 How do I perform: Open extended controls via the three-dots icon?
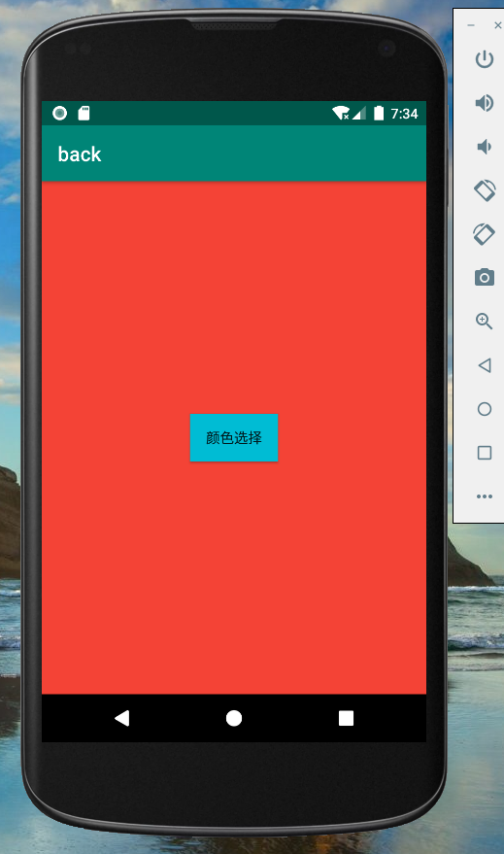(x=484, y=496)
